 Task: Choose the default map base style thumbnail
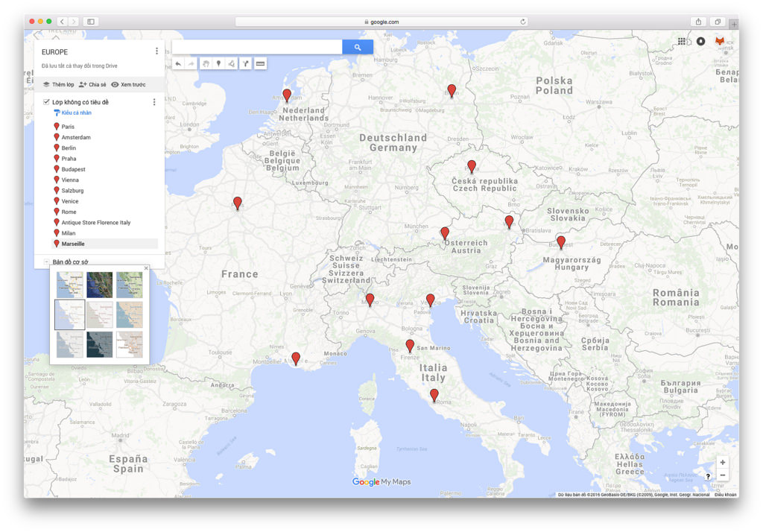[69, 285]
